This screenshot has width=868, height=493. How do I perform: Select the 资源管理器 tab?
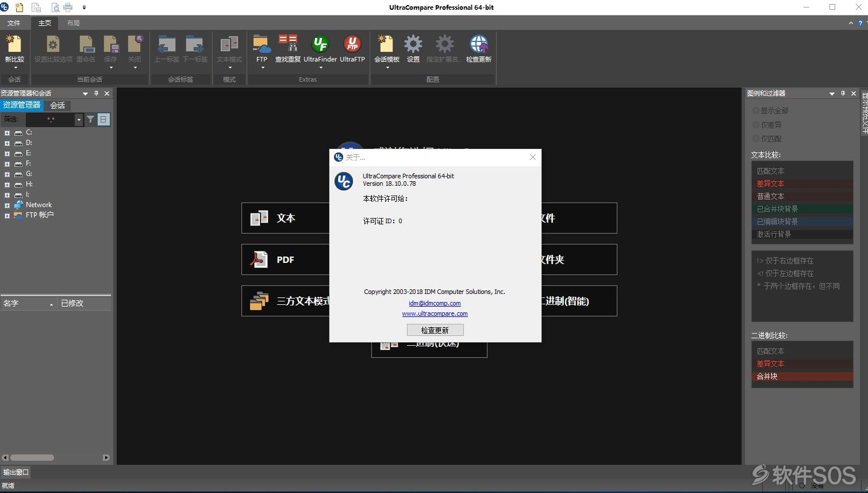click(22, 105)
